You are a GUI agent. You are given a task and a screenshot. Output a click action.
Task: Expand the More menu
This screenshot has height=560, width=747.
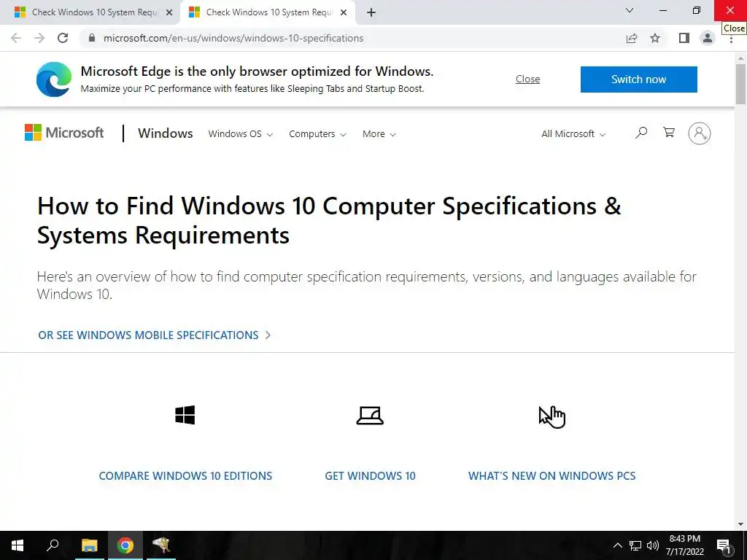(379, 134)
